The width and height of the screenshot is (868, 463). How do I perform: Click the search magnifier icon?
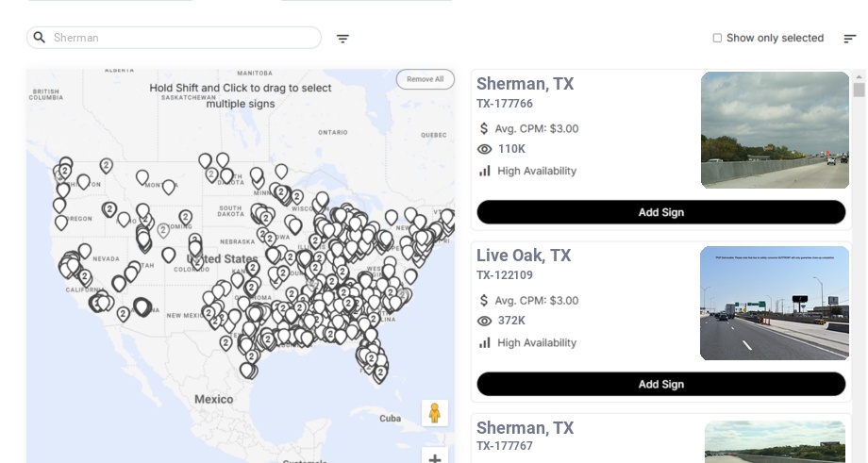(x=40, y=38)
